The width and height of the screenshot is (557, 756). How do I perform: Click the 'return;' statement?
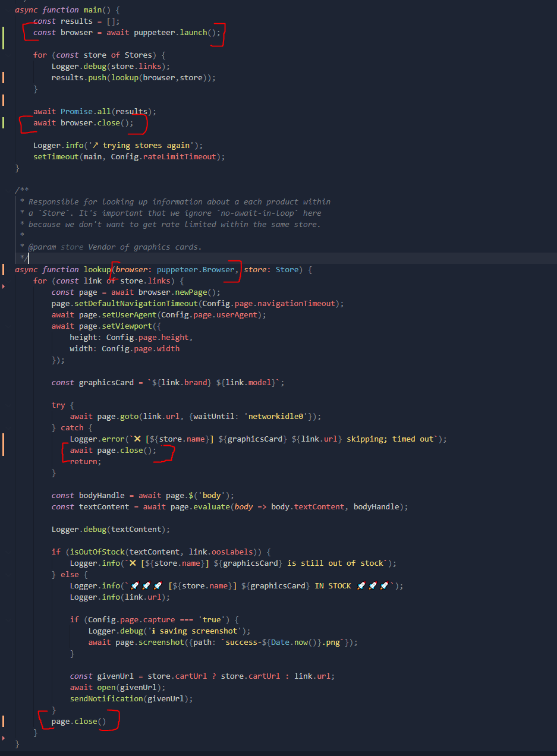pos(86,461)
